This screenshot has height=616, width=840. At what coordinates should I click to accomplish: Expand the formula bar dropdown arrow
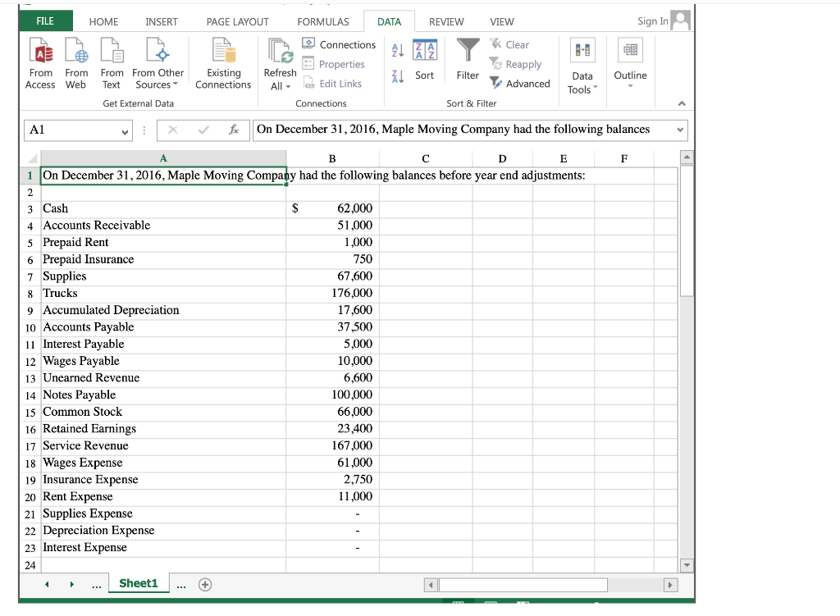point(679,130)
